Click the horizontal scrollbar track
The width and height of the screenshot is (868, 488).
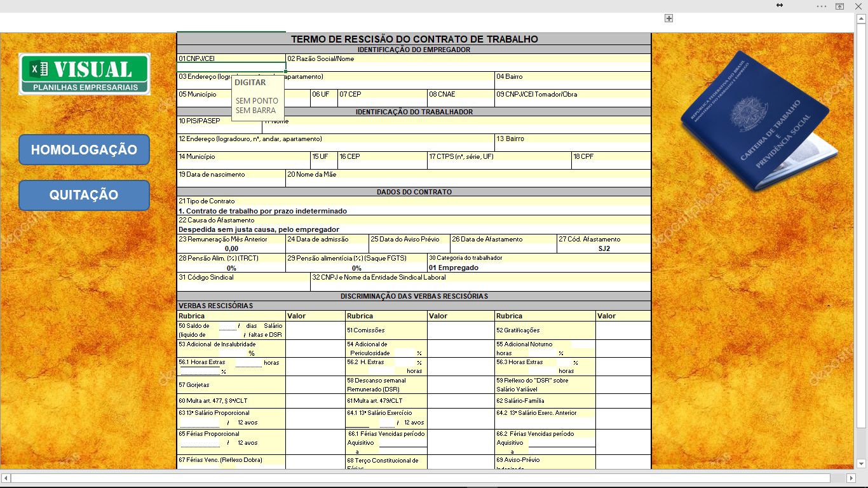click(419, 478)
